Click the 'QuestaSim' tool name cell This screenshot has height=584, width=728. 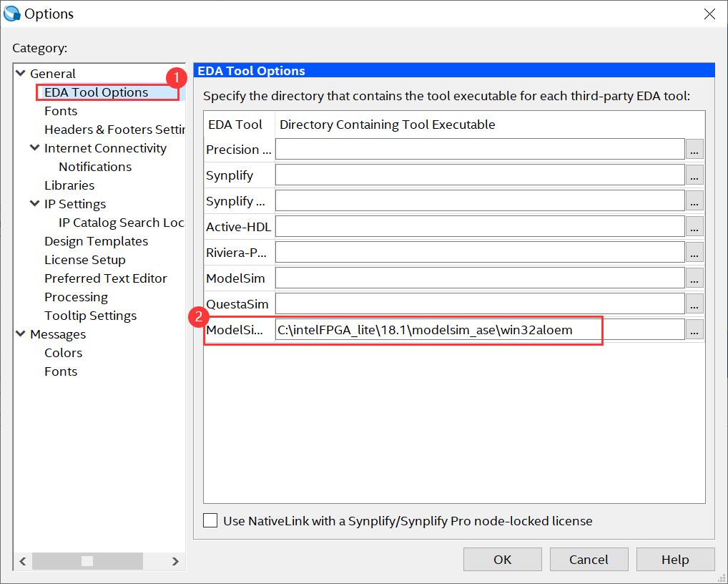pos(239,304)
